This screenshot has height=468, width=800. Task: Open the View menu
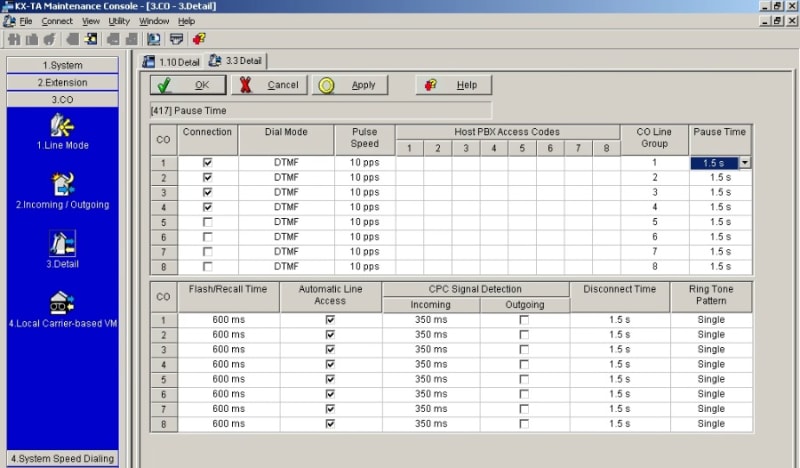91,21
